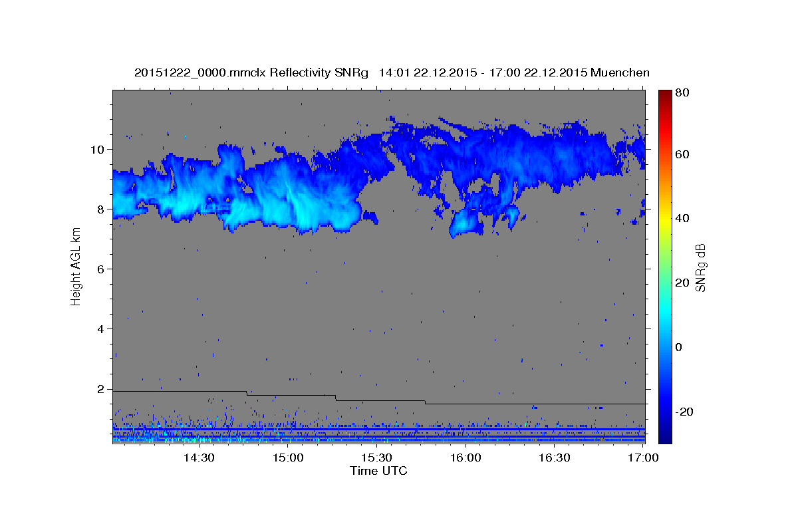The height and width of the screenshot is (532, 798).
Task: Click the colorbar value 0
Action: pos(679,347)
